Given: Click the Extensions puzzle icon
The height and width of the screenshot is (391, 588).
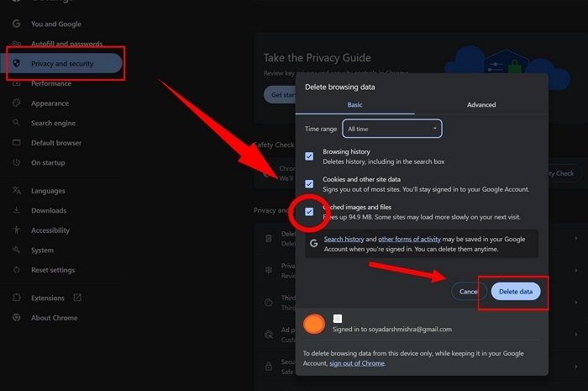Looking at the screenshot, I should 16,298.
